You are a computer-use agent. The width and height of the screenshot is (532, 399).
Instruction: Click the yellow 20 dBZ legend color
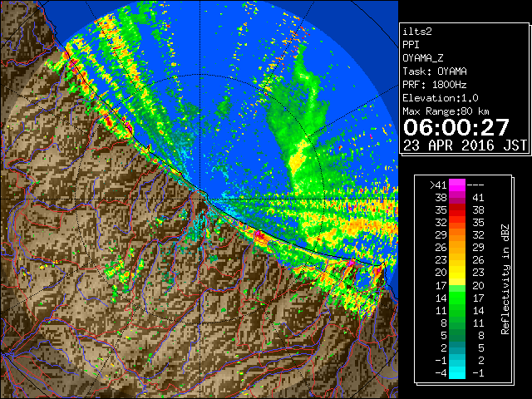point(457,273)
